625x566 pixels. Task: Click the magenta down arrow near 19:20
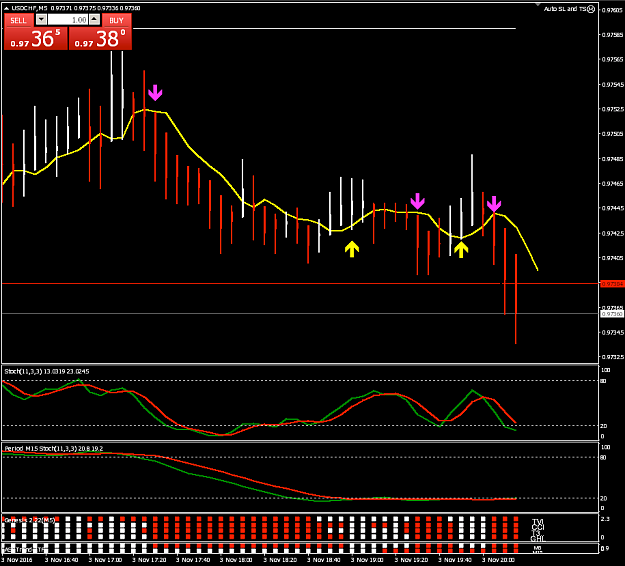point(417,201)
